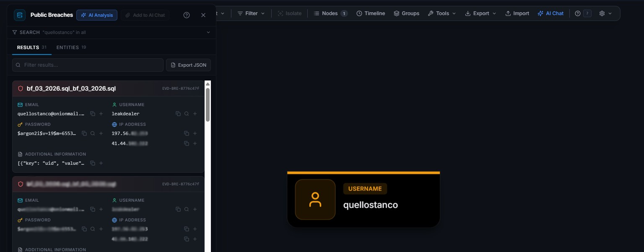Open the Nodes list

pos(330,13)
